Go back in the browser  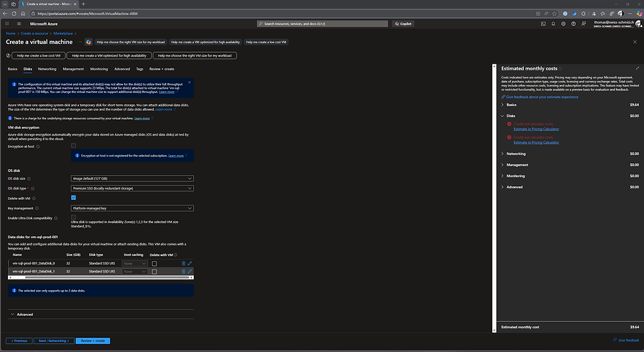pyautogui.click(x=5, y=14)
